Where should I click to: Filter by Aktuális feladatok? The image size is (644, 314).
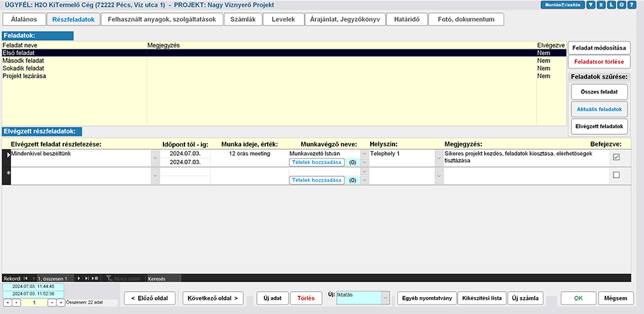point(599,109)
